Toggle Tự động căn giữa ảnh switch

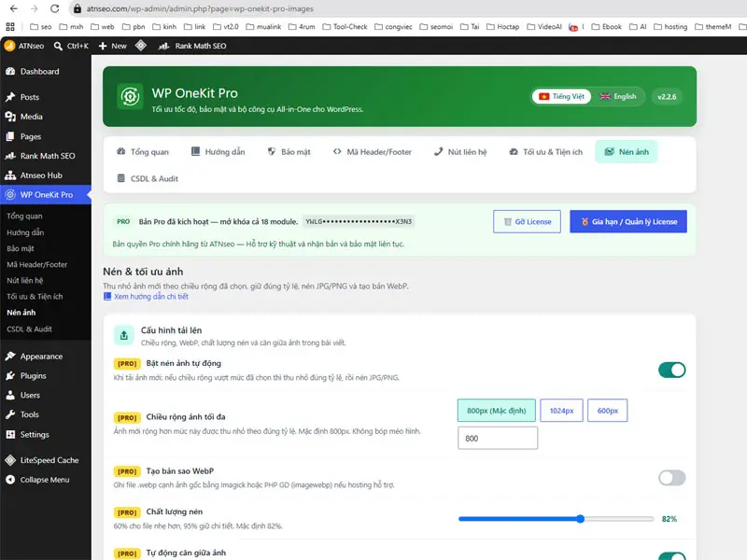point(671,556)
